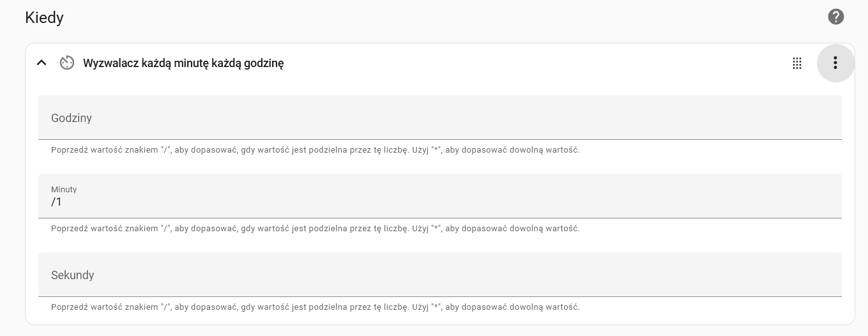Click the time pattern clock icon

pos(67,63)
